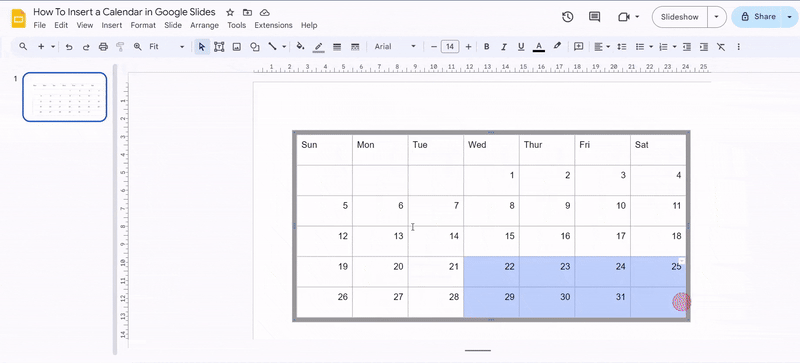Open the Arrange menu
This screenshot has width=800, height=363.
tap(204, 25)
